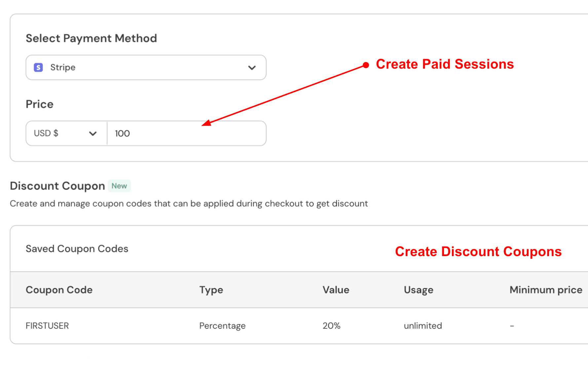The width and height of the screenshot is (588, 369).
Task: Select the FIRSTUSER coupon code cell
Action: pos(47,326)
